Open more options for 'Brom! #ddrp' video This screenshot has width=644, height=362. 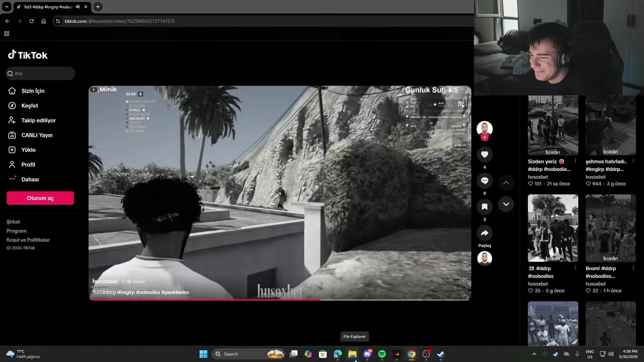pos(633,268)
